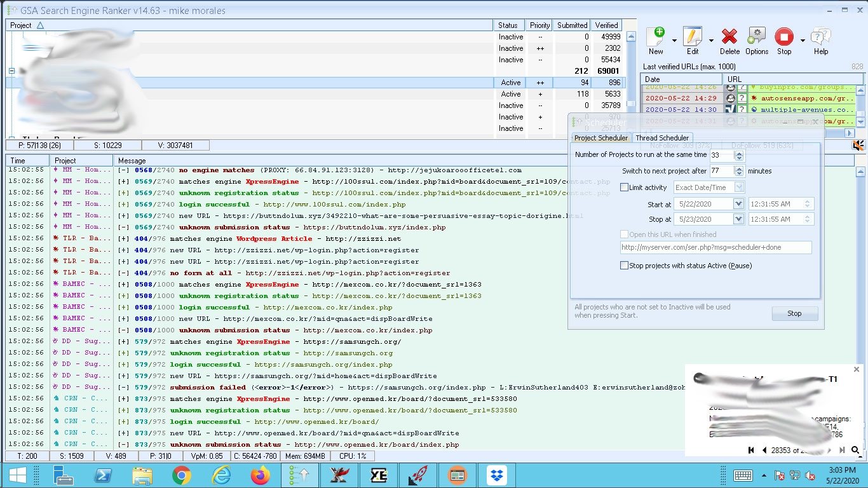Open Server Manager from the taskbar
The height and width of the screenshot is (488, 868).
click(x=63, y=475)
